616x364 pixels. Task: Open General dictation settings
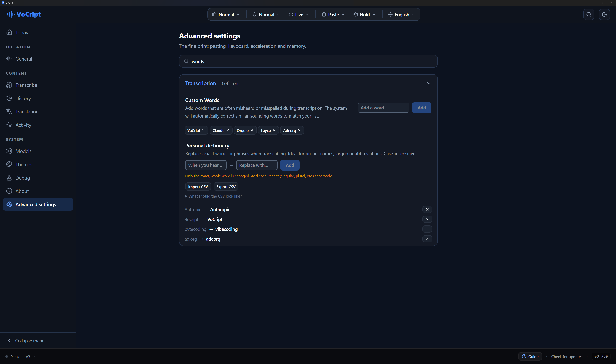coord(38,59)
